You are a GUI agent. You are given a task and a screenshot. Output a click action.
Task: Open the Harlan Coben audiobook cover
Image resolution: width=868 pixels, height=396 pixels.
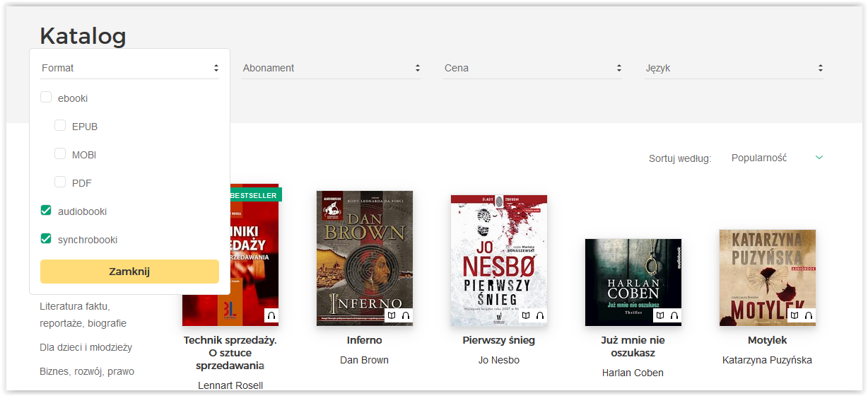(x=633, y=282)
